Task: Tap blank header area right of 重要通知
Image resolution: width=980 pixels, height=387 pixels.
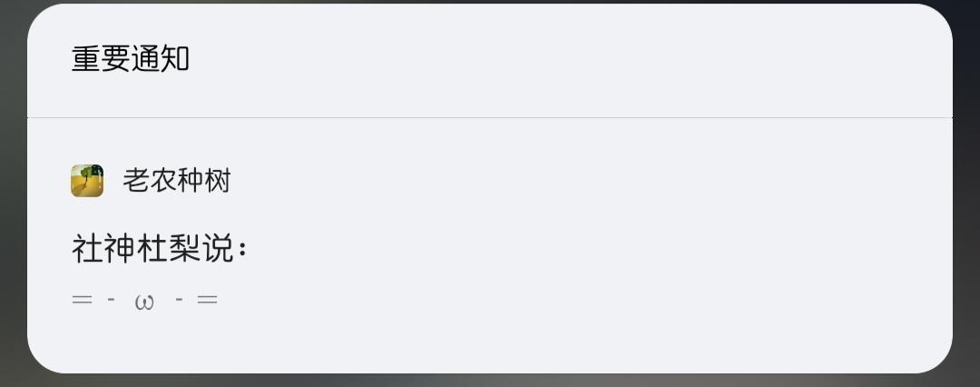Action: [563, 59]
